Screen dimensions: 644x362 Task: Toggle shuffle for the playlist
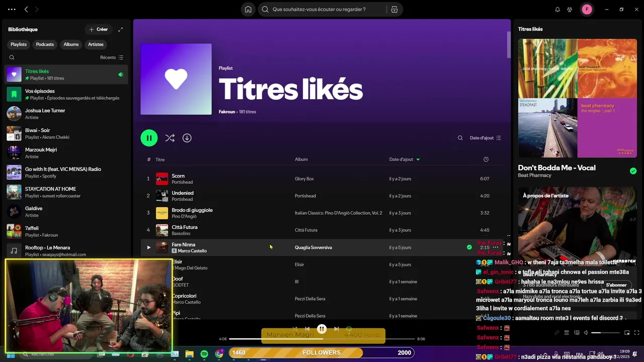170,138
